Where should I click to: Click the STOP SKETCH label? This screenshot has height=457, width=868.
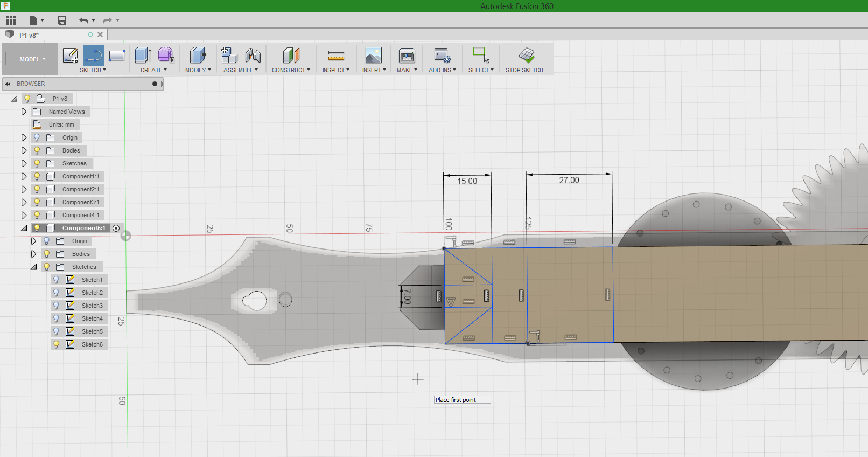point(524,70)
